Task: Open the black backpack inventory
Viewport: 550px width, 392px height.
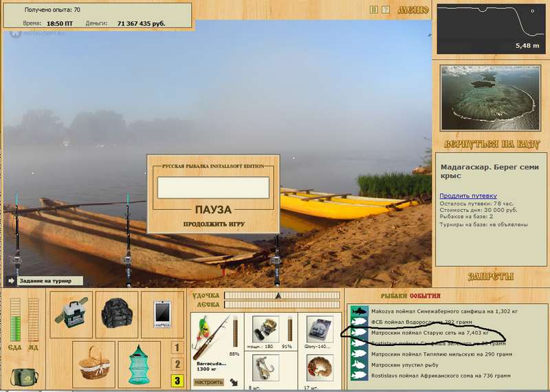Action: tap(117, 314)
